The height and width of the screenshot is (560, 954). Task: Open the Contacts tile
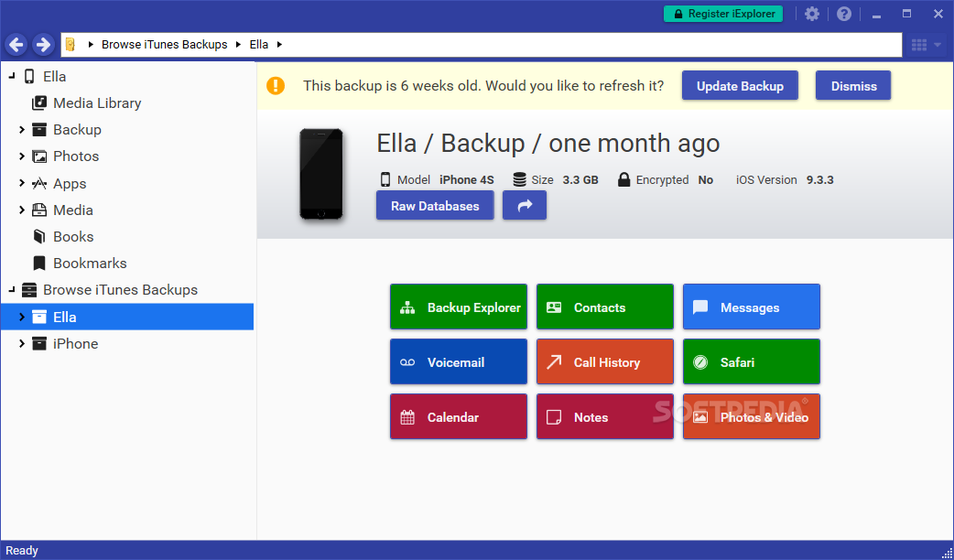coord(605,307)
